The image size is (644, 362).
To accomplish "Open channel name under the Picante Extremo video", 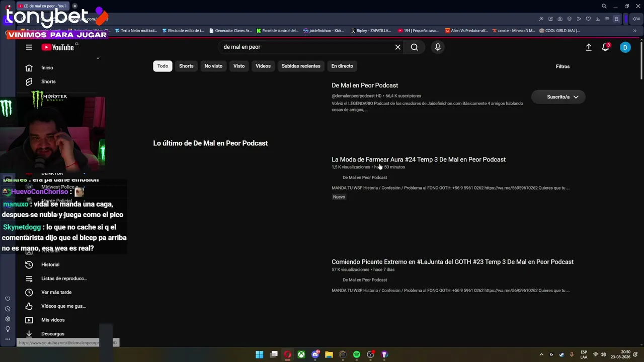I will (365, 280).
